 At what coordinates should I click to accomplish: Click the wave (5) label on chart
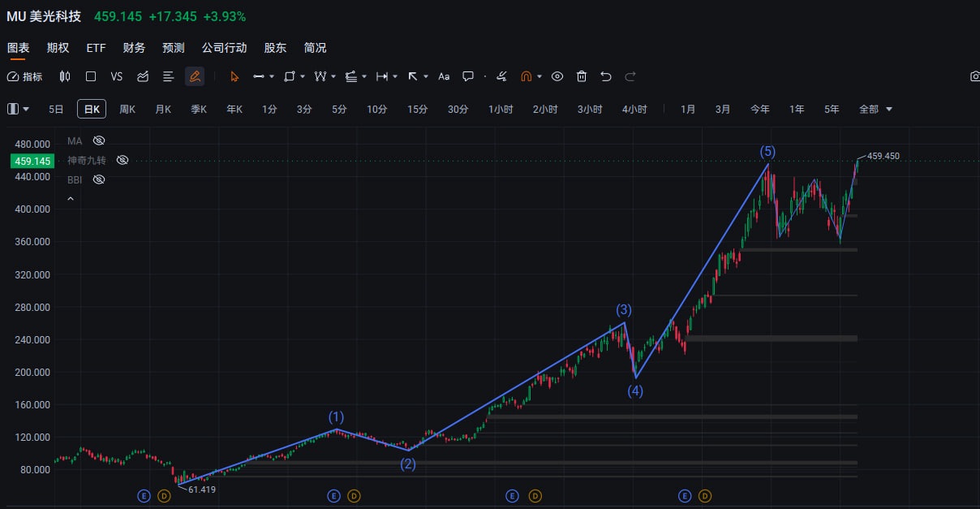[x=767, y=152]
